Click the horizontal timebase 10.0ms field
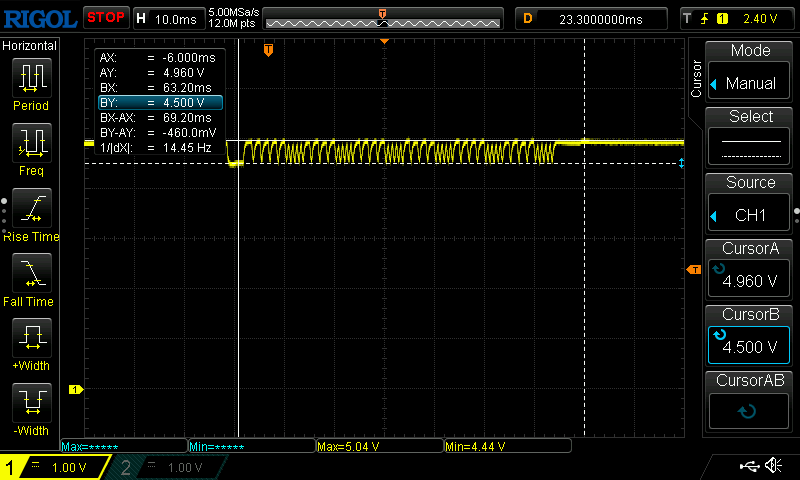Screen dimensions: 800x480 click(169, 19)
